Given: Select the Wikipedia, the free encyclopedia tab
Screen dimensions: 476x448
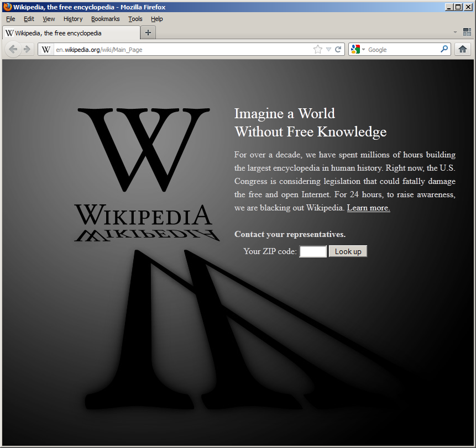Looking at the screenshot, I should click(71, 33).
